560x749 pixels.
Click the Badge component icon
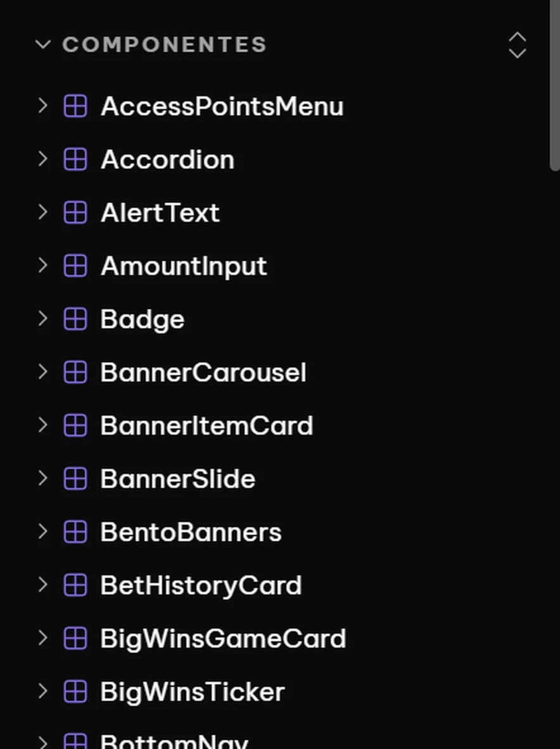[75, 319]
